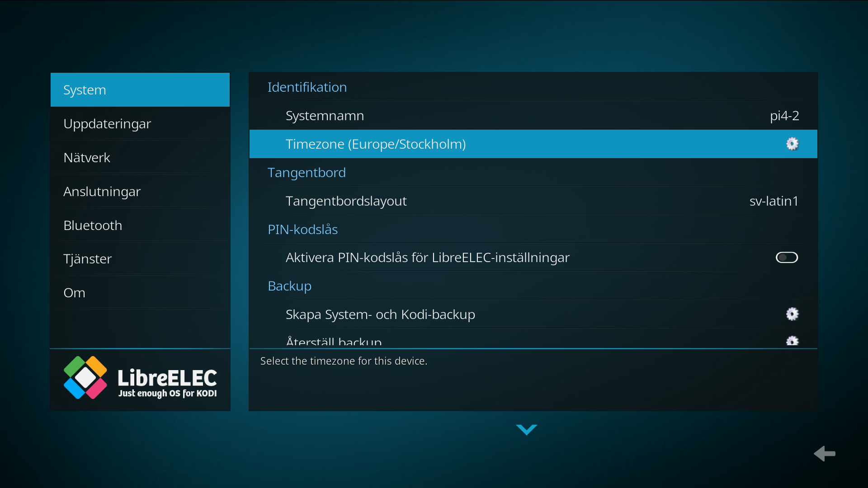Click Skapa System- och Kodi-backup

(x=380, y=314)
